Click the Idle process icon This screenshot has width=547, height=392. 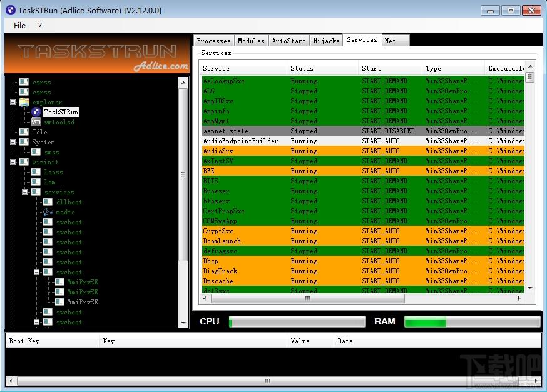coord(24,132)
